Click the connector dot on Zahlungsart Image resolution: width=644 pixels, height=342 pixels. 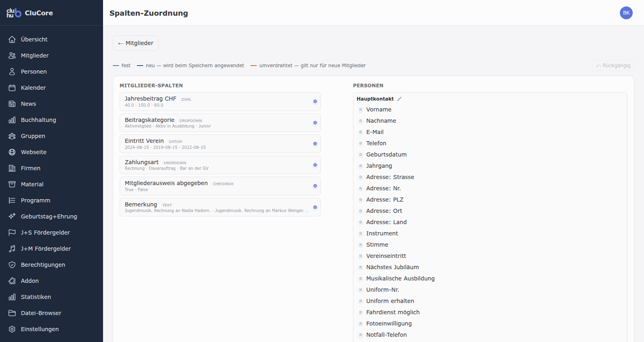[315, 165]
